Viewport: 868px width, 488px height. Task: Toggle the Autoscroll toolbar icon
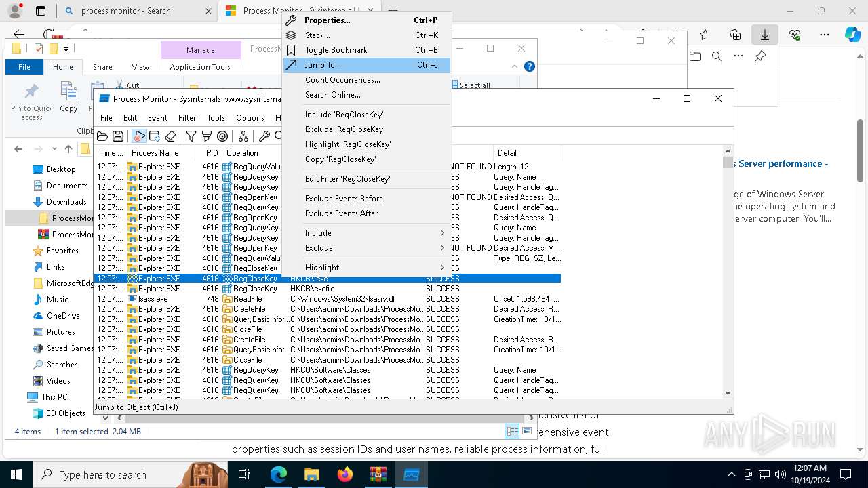click(155, 136)
